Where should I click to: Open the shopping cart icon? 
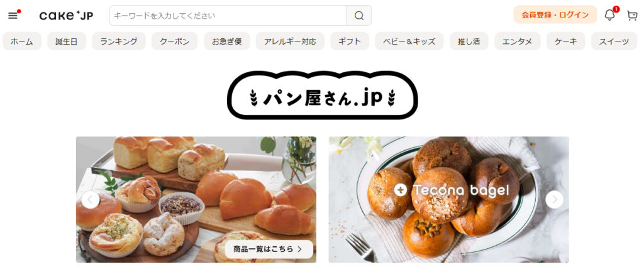631,16
